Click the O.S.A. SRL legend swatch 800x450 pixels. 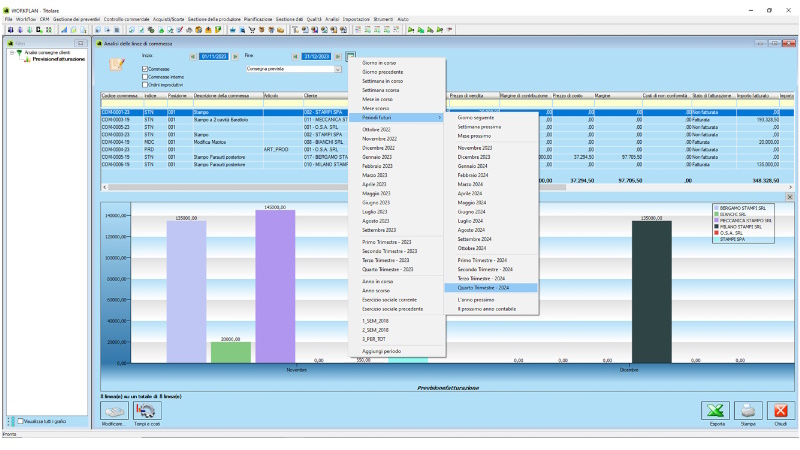[716, 233]
